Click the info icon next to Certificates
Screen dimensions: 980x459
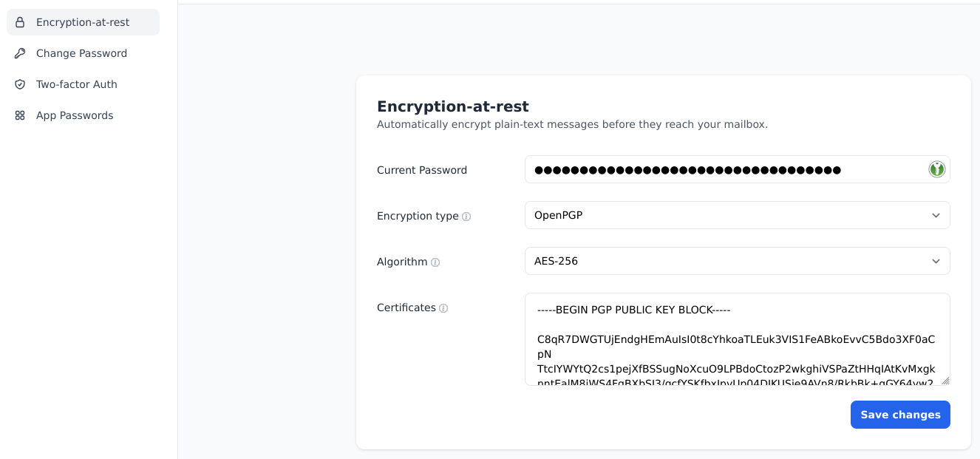coord(443,308)
